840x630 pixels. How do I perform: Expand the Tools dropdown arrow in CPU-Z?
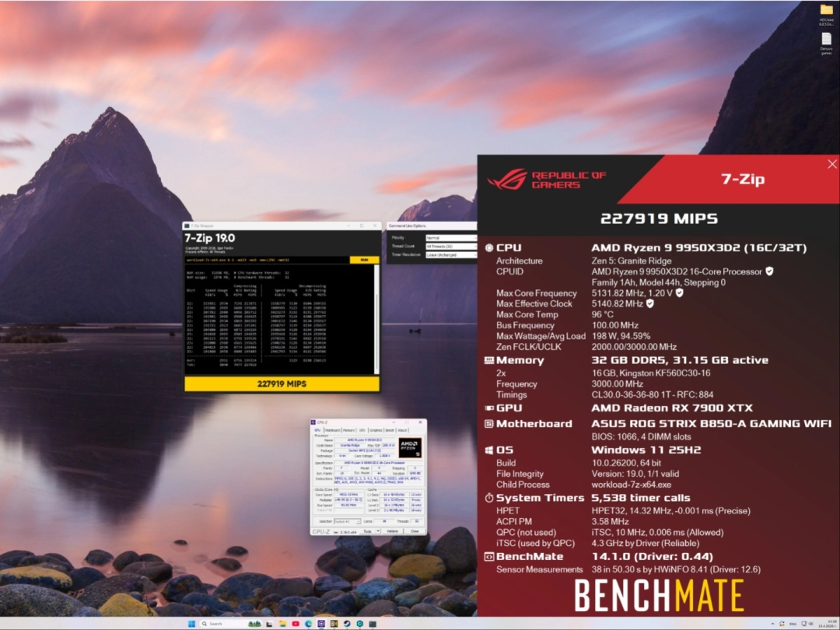click(x=378, y=531)
